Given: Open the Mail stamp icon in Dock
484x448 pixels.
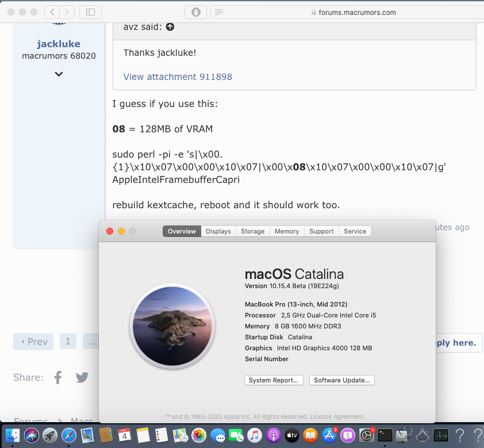Looking at the screenshot, I should pos(87,435).
